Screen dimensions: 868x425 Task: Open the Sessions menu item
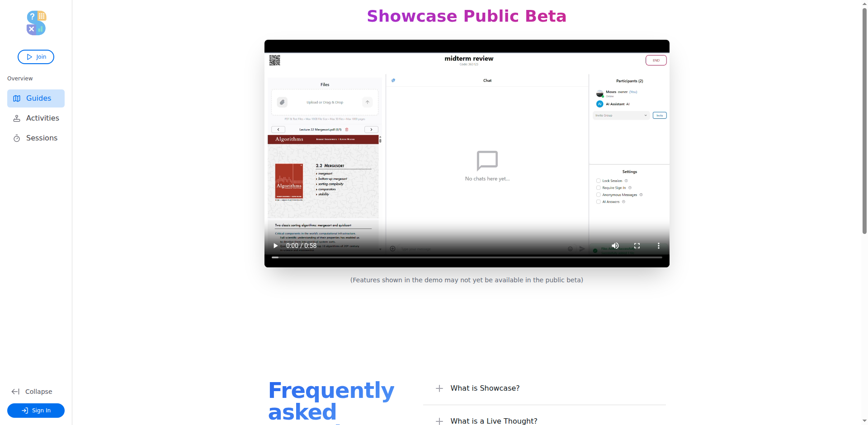pyautogui.click(x=36, y=138)
